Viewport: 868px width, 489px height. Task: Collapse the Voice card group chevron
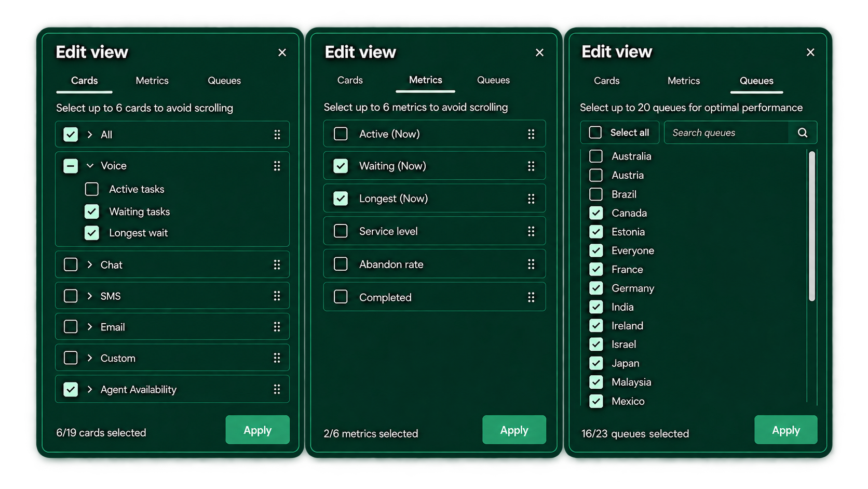tap(90, 166)
